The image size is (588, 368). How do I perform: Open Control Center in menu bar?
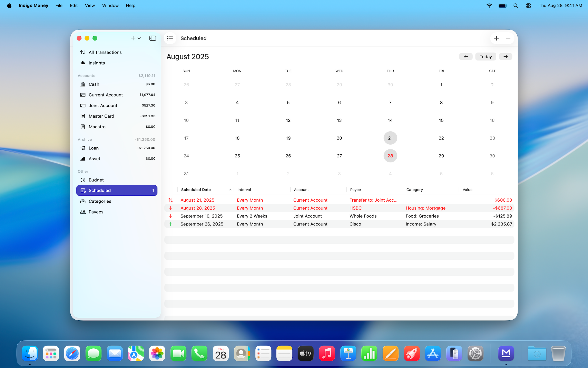click(x=528, y=5)
